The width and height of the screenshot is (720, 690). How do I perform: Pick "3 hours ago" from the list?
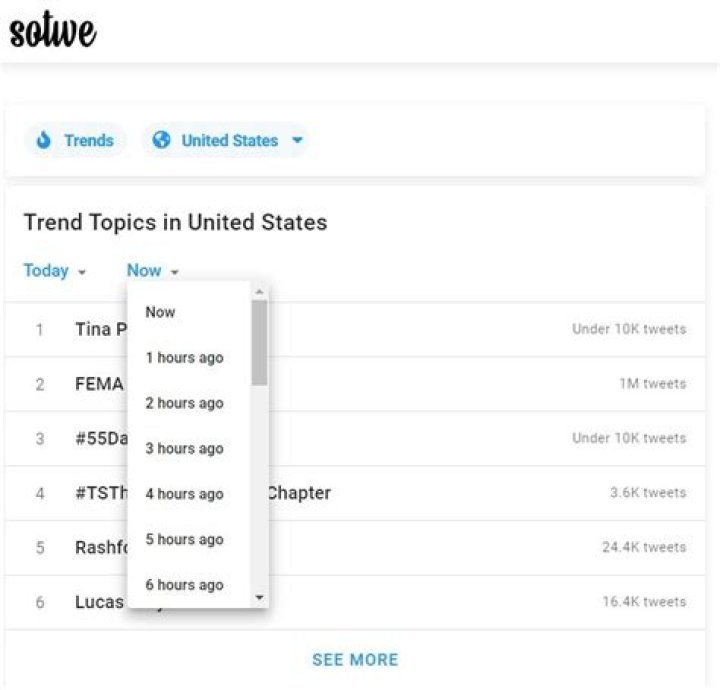click(184, 449)
